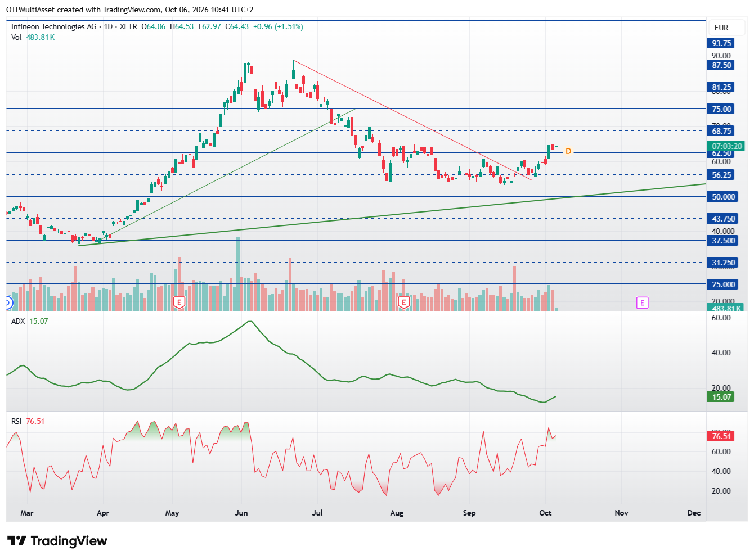This screenshot has width=754, height=560.
Task: Select the Vol 483.81K indicator legend
Action: coord(33,37)
